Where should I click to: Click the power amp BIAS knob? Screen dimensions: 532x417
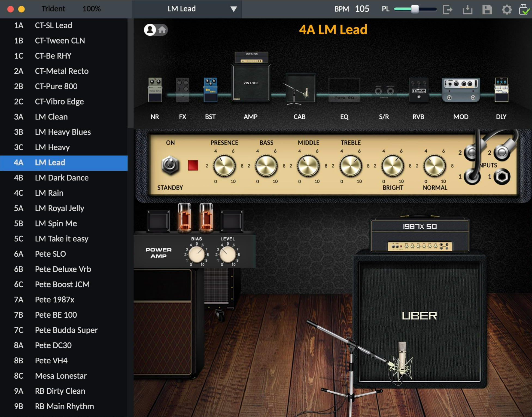[196, 255]
